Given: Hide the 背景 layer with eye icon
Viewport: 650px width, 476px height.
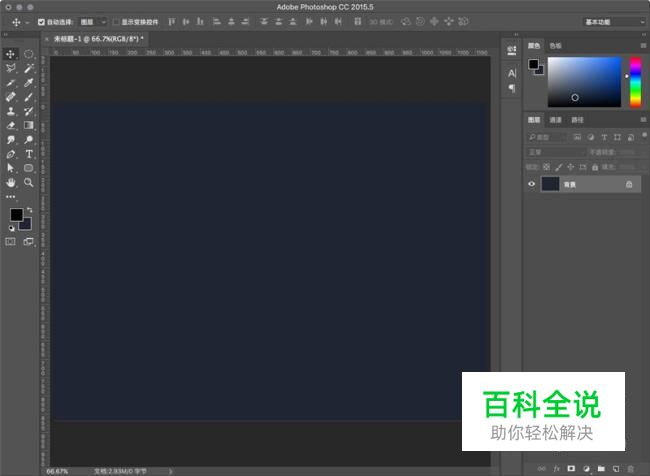Looking at the screenshot, I should click(x=531, y=184).
